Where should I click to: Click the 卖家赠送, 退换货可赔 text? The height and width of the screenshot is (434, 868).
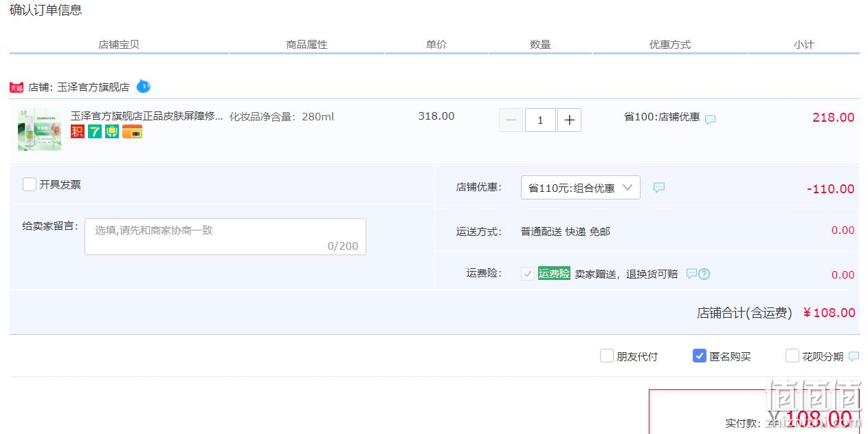pyautogui.click(x=626, y=274)
